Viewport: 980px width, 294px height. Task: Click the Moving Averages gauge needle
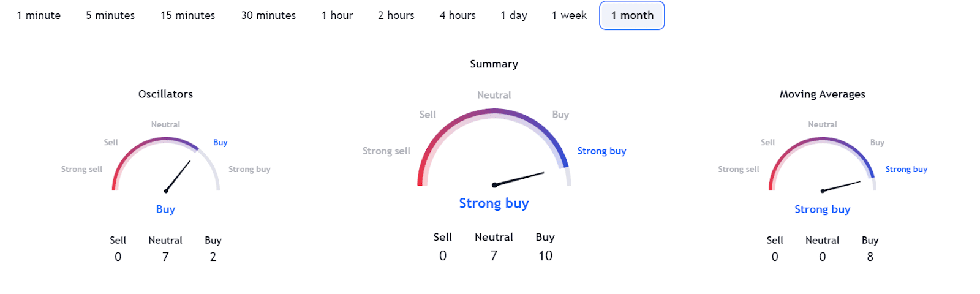[842, 186]
